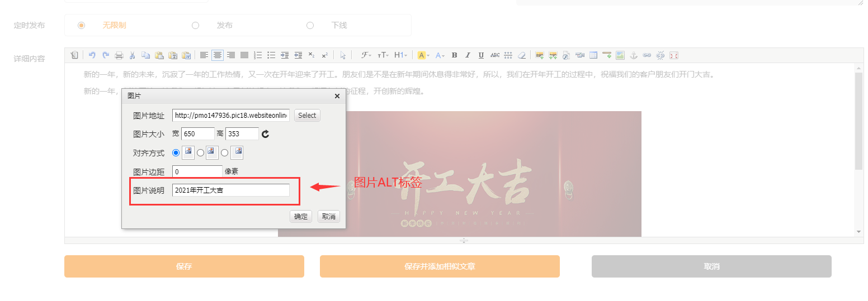Paste as plain text (clipboard with T)
Screen dimensions: 868x301
pyautogui.click(x=173, y=55)
